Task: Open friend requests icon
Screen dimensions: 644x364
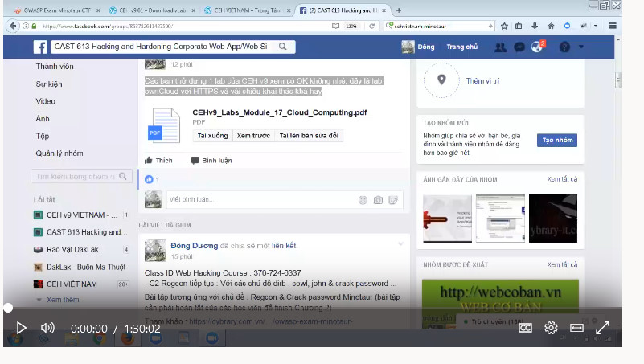Action: tap(500, 47)
